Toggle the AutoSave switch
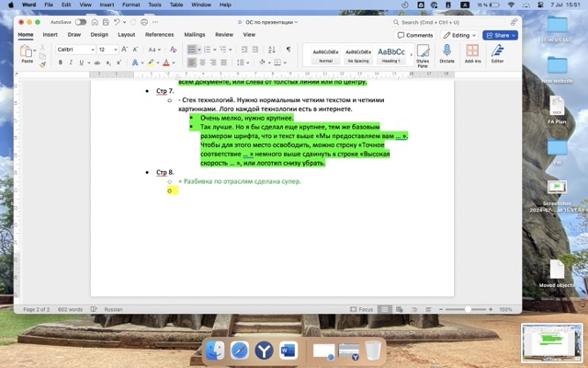This screenshot has width=588, height=368. click(81, 21)
